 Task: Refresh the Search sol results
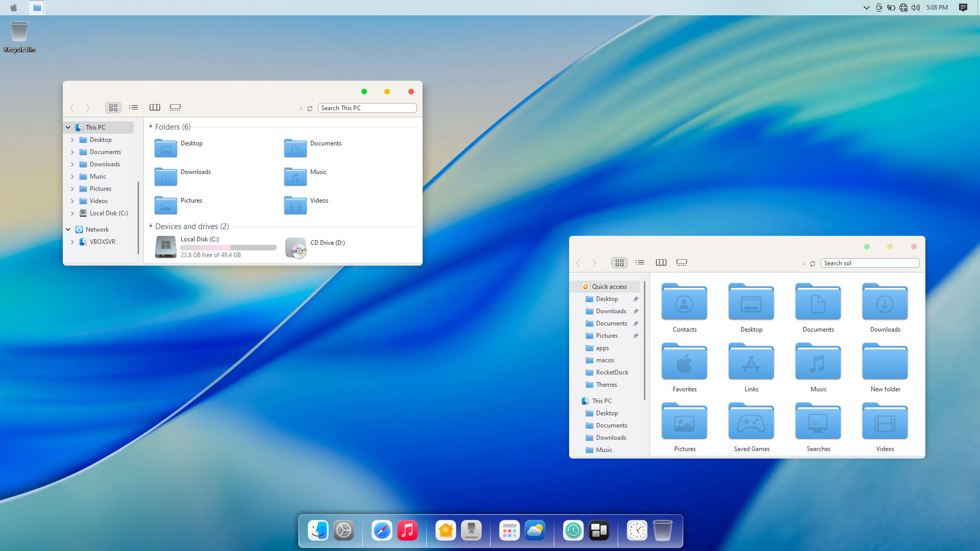click(813, 264)
